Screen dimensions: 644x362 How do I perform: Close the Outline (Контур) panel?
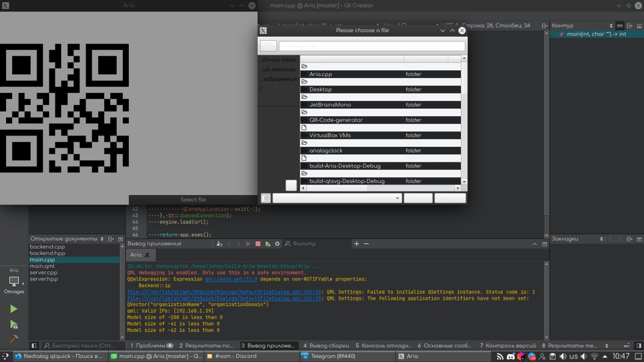click(x=639, y=26)
